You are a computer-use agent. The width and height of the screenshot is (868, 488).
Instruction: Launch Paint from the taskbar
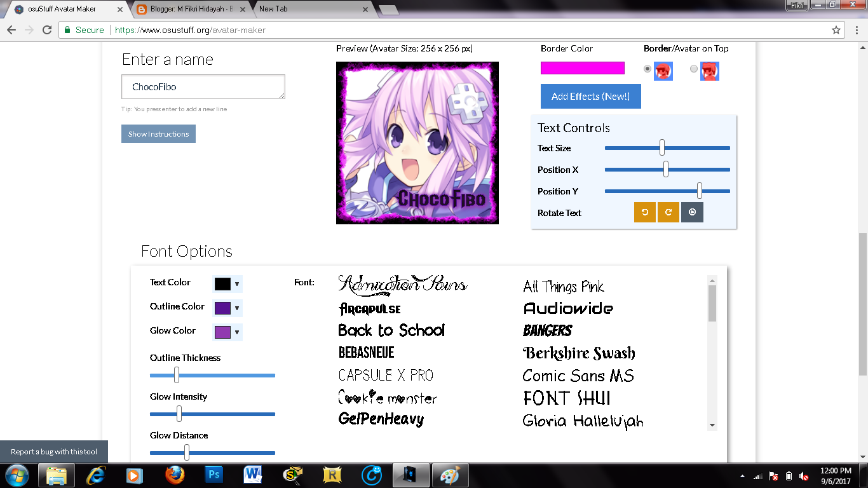coord(449,475)
